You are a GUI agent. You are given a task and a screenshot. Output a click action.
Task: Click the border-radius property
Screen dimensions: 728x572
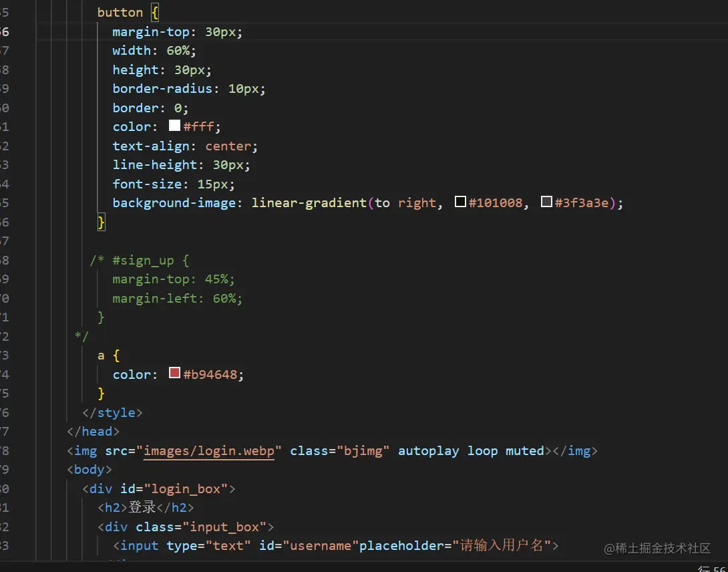[162, 89]
